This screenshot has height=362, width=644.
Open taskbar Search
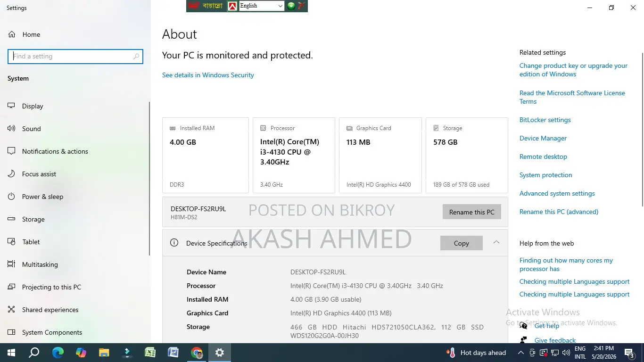point(34,353)
